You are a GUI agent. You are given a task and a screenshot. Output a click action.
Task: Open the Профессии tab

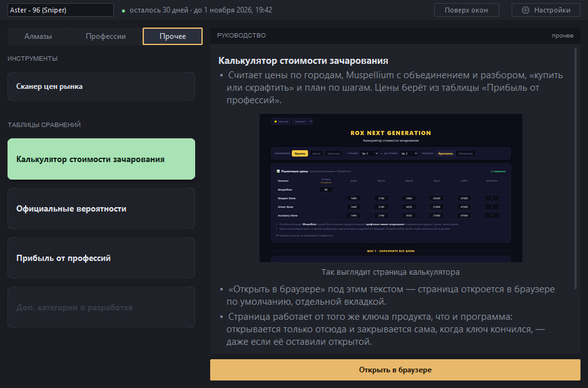tap(105, 36)
